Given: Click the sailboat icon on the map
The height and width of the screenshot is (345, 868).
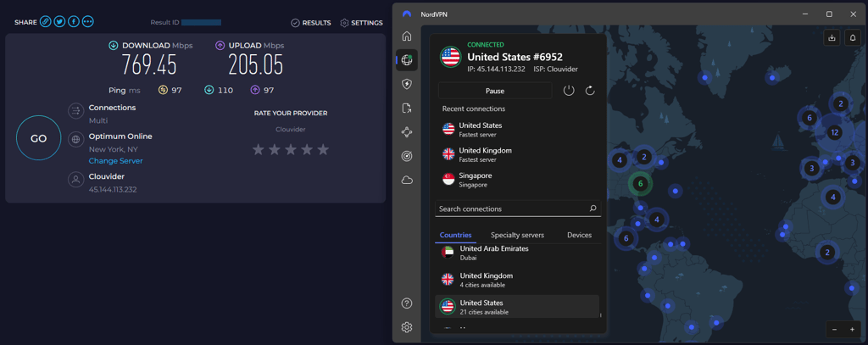Looking at the screenshot, I should 779,140.
